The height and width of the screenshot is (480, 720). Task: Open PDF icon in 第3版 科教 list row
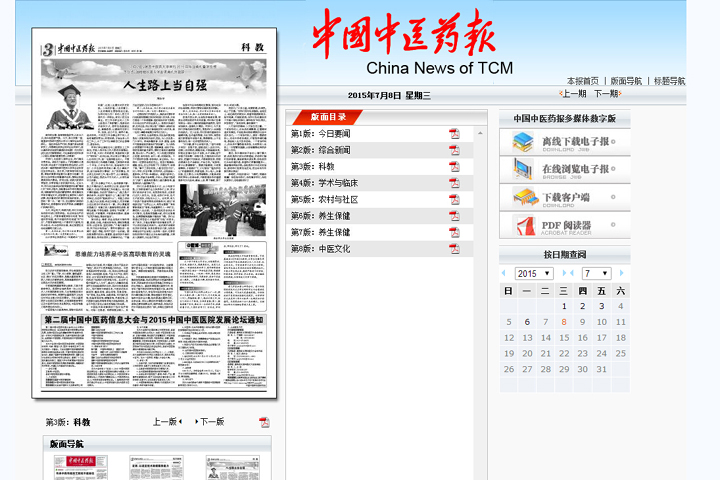454,166
